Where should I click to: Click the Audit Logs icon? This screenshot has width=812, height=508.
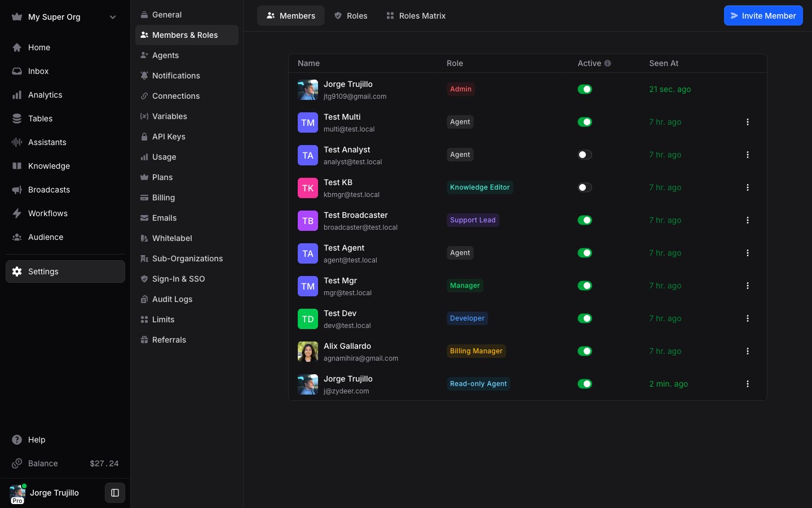(x=144, y=299)
